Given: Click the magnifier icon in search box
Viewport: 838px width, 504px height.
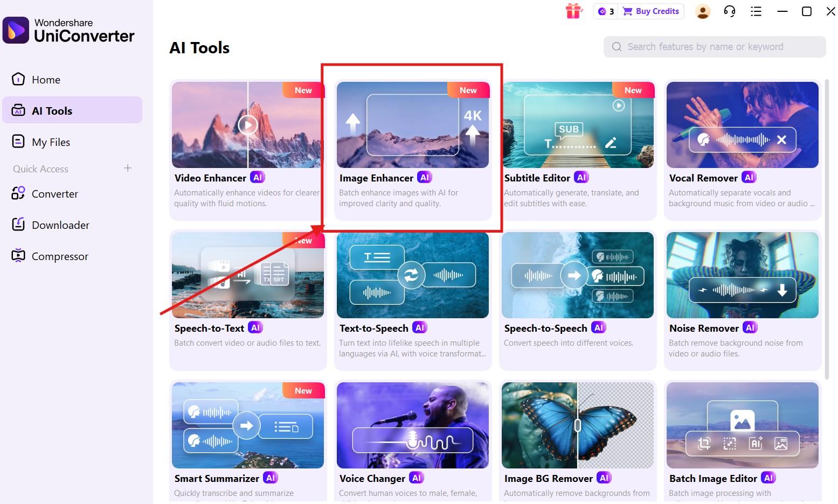Looking at the screenshot, I should [617, 47].
